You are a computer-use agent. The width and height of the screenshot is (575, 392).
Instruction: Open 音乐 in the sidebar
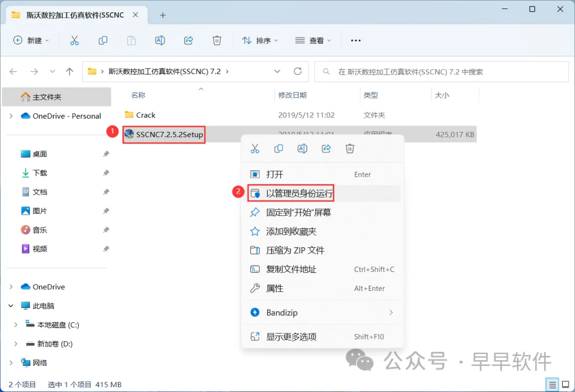tap(39, 230)
